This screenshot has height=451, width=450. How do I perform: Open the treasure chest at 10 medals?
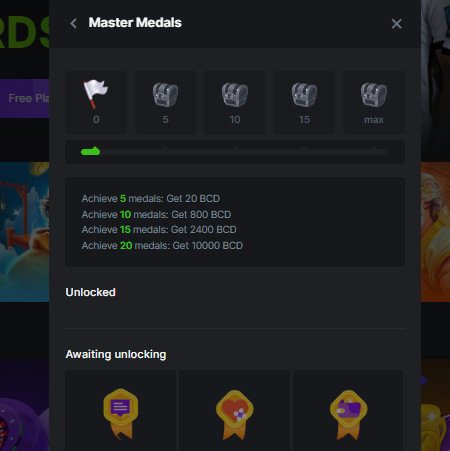[x=235, y=95]
